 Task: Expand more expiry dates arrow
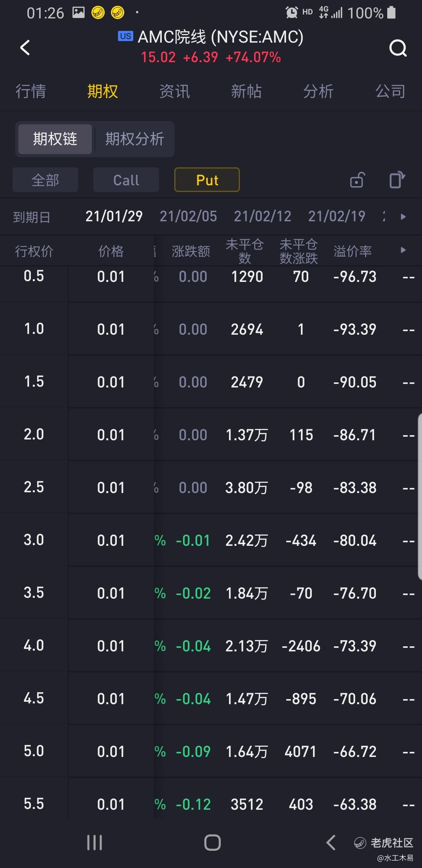coord(403,216)
